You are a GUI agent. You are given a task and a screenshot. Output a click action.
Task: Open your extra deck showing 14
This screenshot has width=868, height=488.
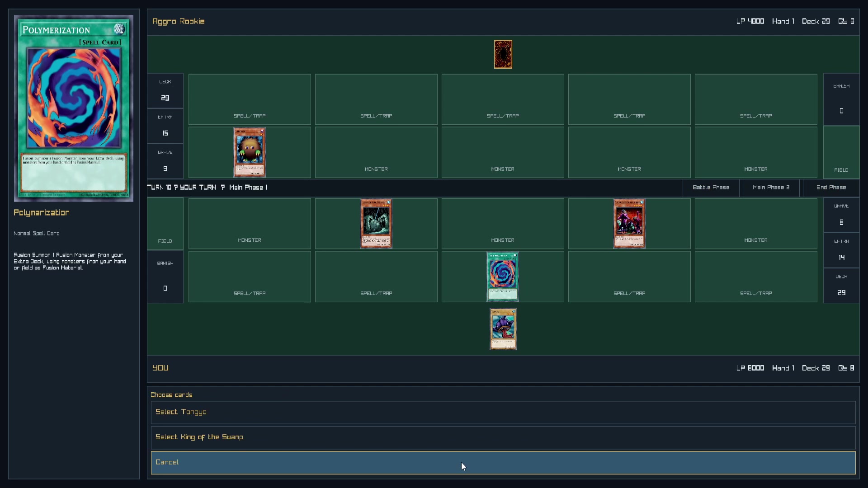tap(841, 250)
